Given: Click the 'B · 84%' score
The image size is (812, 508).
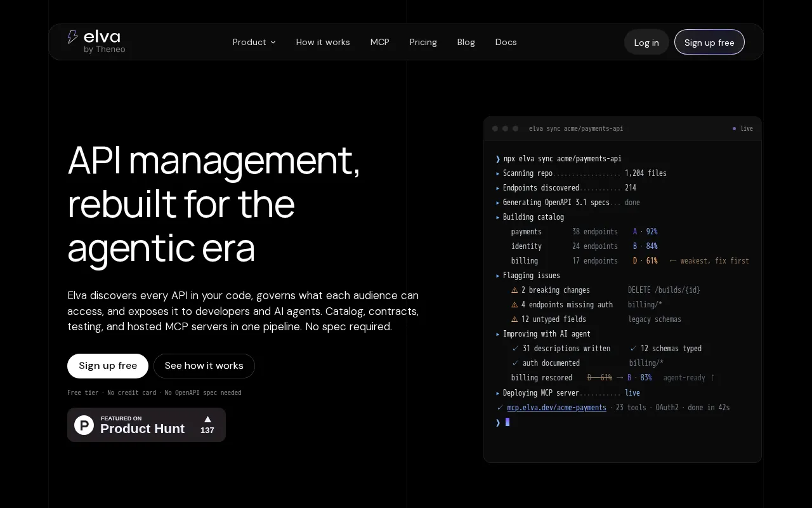Looking at the screenshot, I should pos(645,246).
